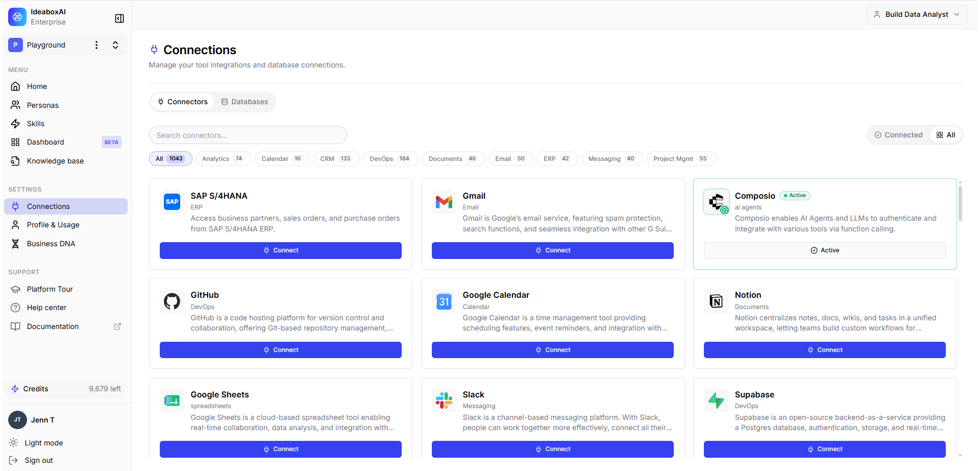
Task: Click the Documentation external-link icon
Action: click(x=117, y=326)
